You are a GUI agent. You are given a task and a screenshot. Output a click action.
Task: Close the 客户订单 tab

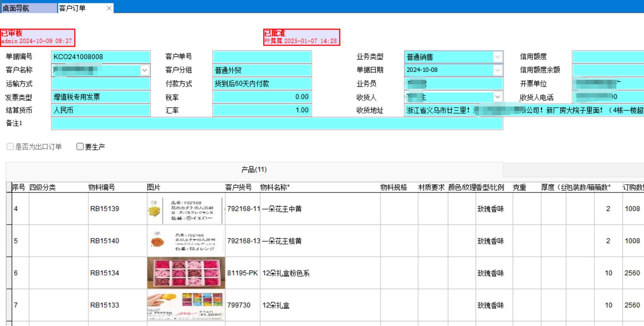[109, 8]
